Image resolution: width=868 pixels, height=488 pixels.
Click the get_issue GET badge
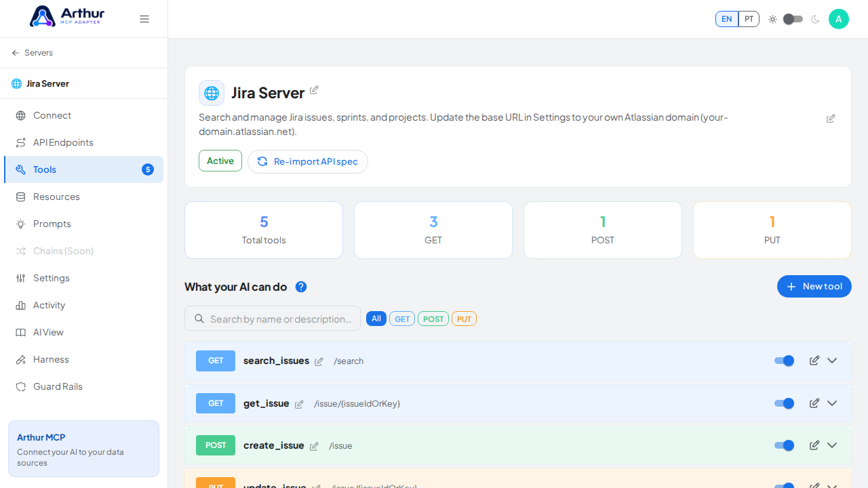(x=216, y=403)
